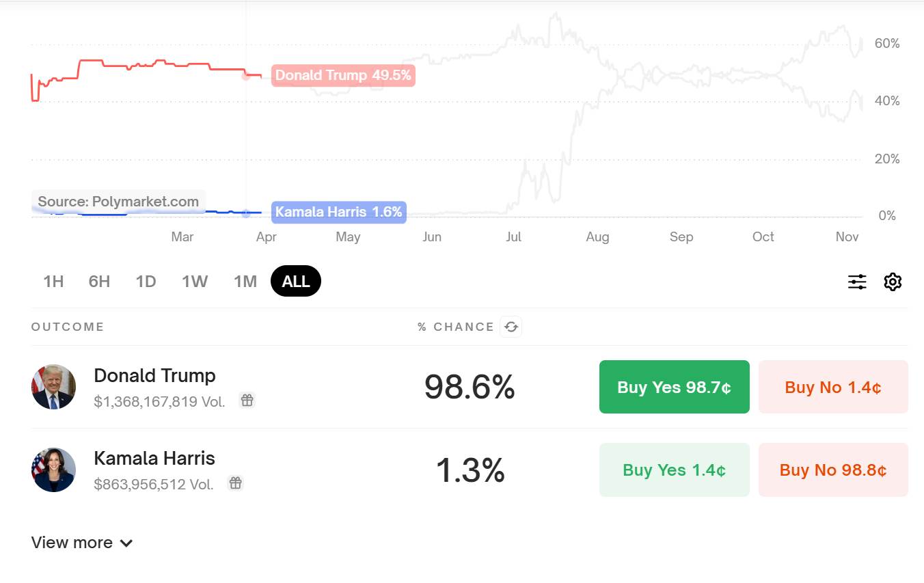Open the chart settings gear icon
924x583 pixels.
pos(893,282)
